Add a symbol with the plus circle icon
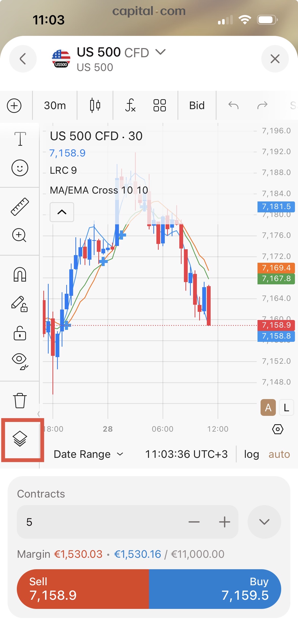This screenshot has height=644, width=298. pos(14,106)
